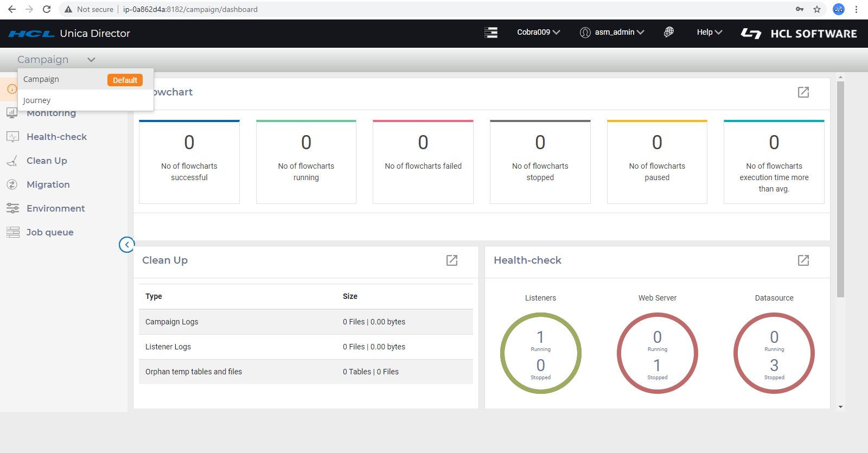Collapse the left sidebar with arrow button

point(126,245)
